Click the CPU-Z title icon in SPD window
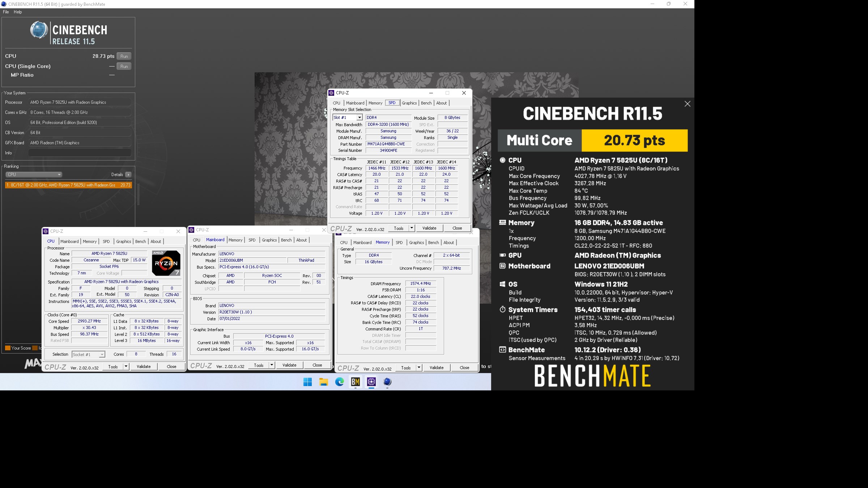This screenshot has width=868, height=488. tap(331, 93)
